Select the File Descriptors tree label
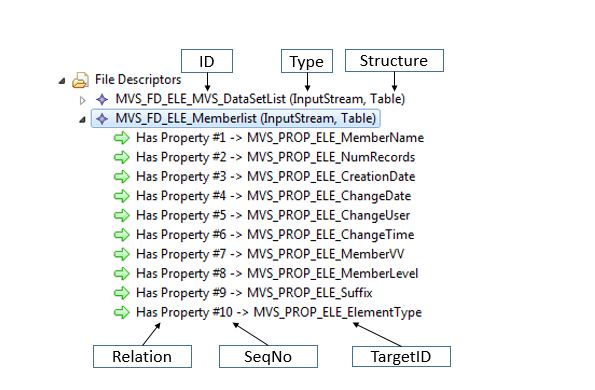This screenshot has width=595, height=390. [138, 80]
